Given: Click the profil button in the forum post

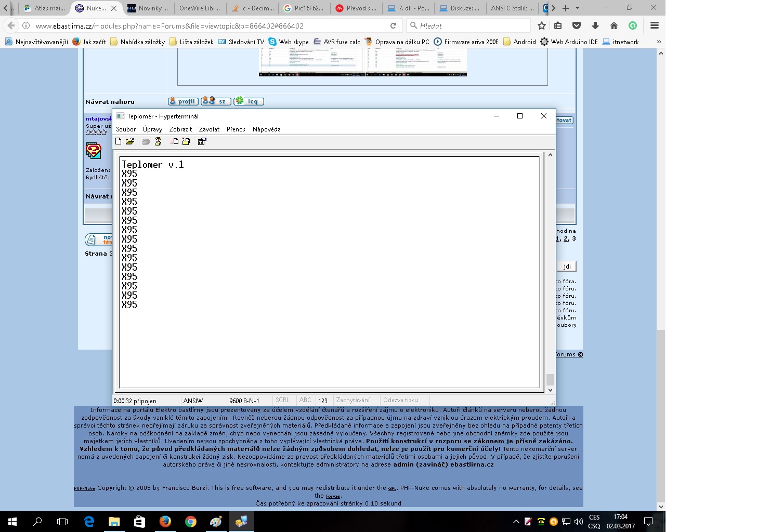Looking at the screenshot, I should coord(183,101).
